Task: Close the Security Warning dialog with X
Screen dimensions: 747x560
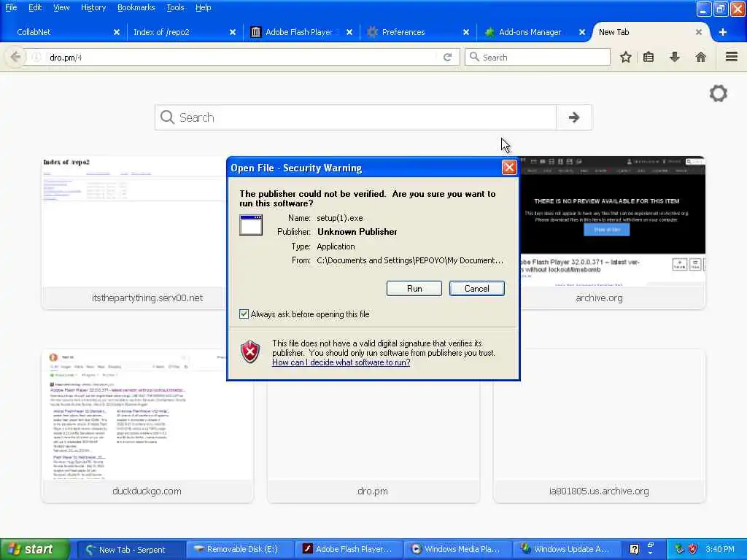Action: click(x=508, y=168)
